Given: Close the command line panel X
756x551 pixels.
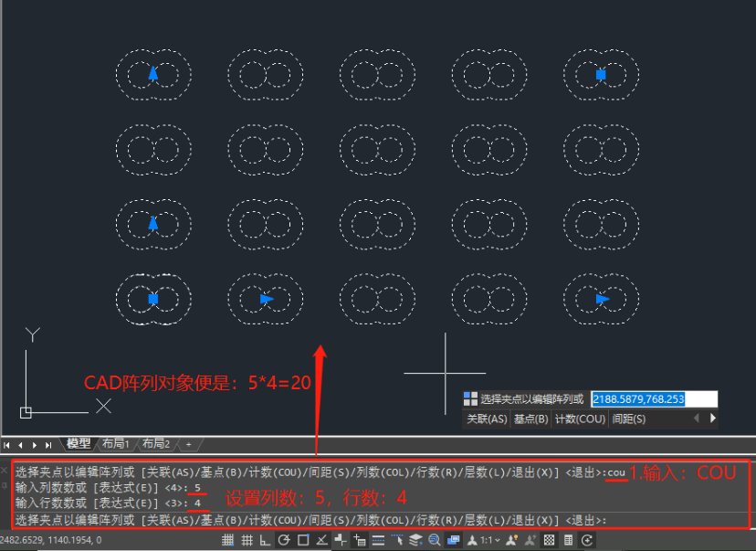Looking at the screenshot, I should pyautogui.click(x=5, y=470).
